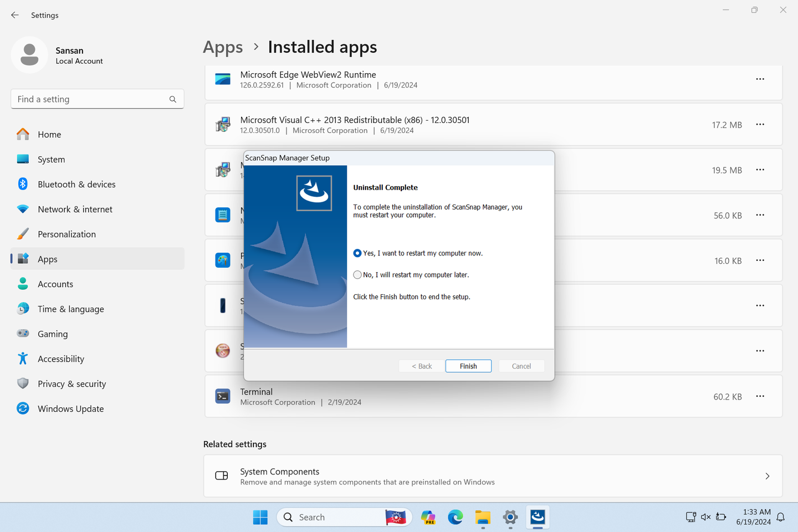Click the ScanSnap Manager taskbar icon

(537, 517)
